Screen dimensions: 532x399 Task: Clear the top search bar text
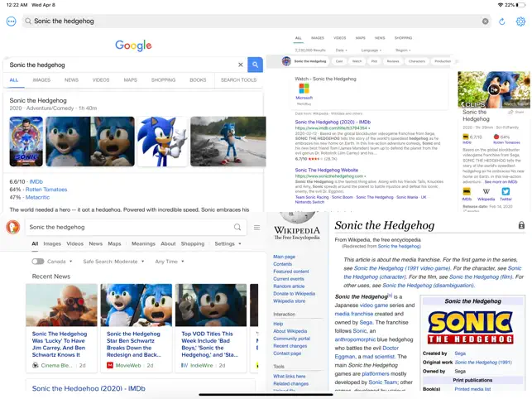(x=485, y=22)
